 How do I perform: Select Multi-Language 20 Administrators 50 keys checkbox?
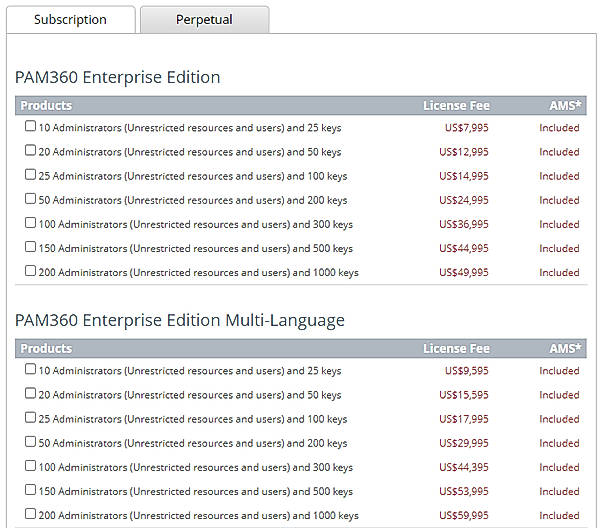pyautogui.click(x=30, y=394)
